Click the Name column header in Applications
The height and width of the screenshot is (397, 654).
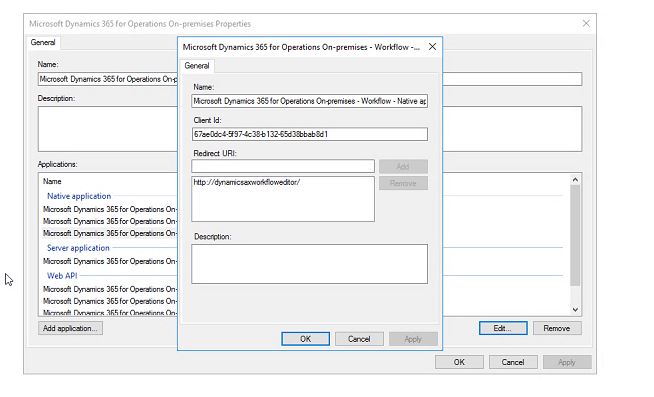point(52,181)
